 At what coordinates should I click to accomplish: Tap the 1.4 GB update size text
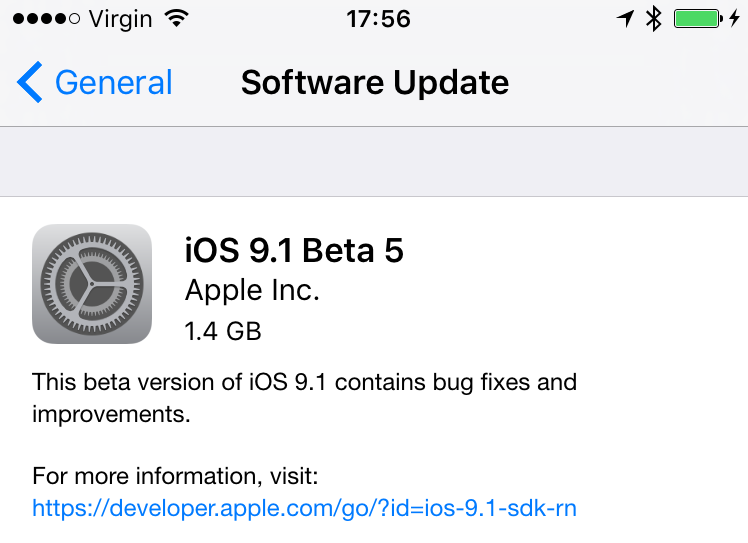point(223,330)
